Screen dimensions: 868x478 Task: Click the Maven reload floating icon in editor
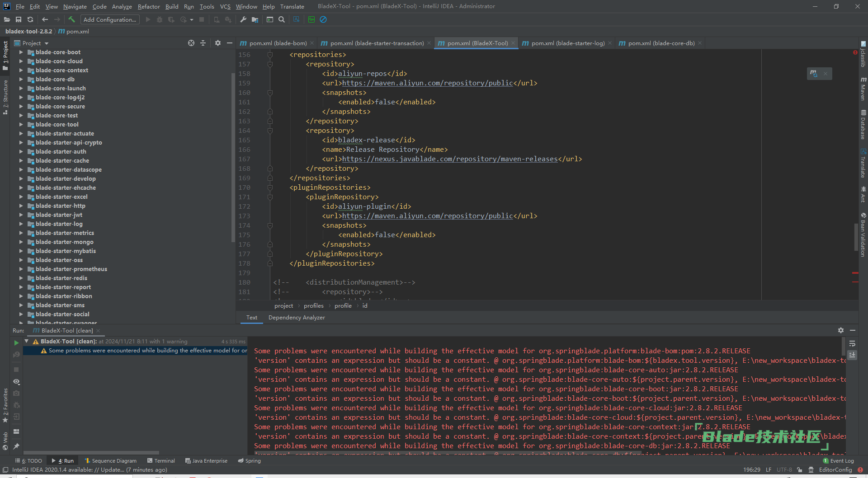click(814, 73)
